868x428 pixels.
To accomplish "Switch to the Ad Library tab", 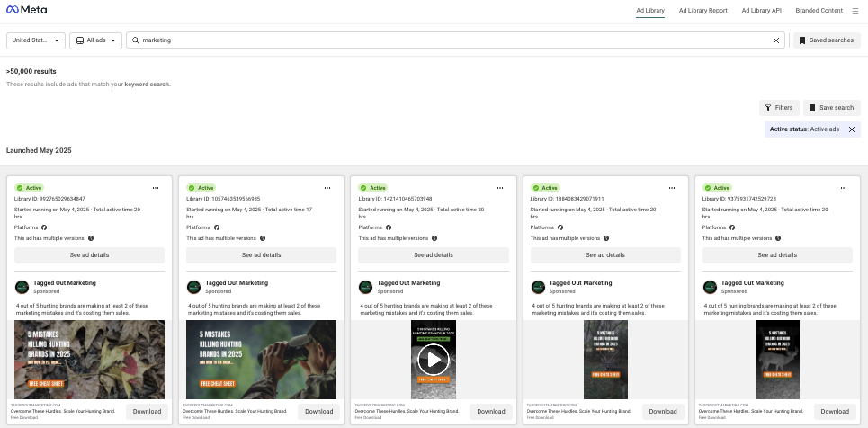I will pos(650,11).
